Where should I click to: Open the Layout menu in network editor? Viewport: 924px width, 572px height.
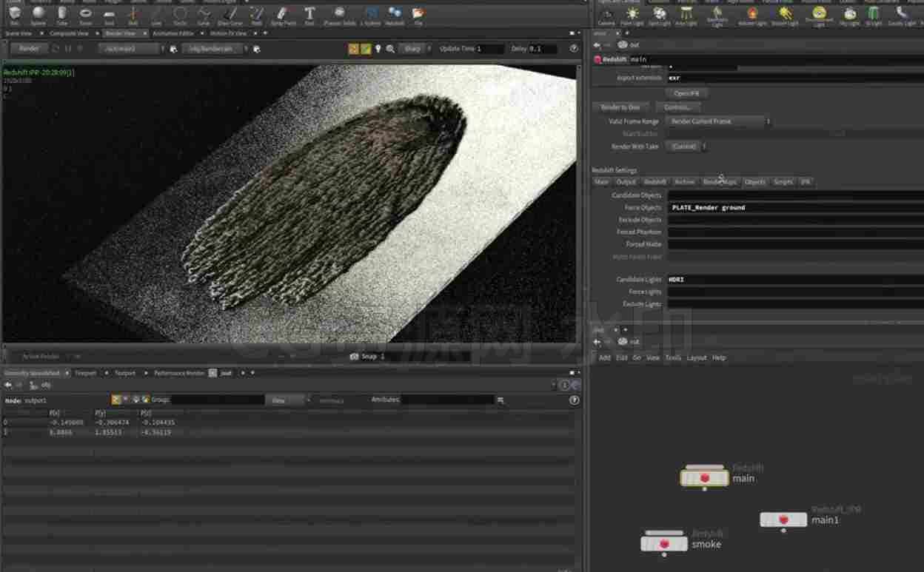(697, 358)
